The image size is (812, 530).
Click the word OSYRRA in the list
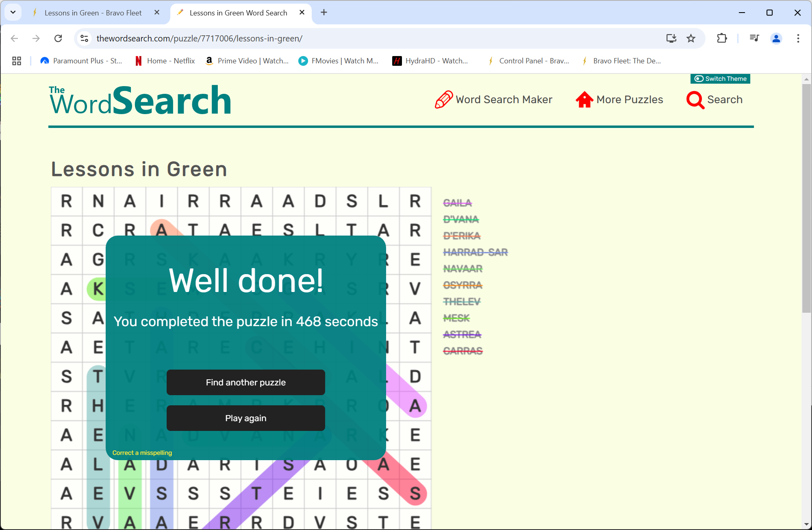[462, 285]
